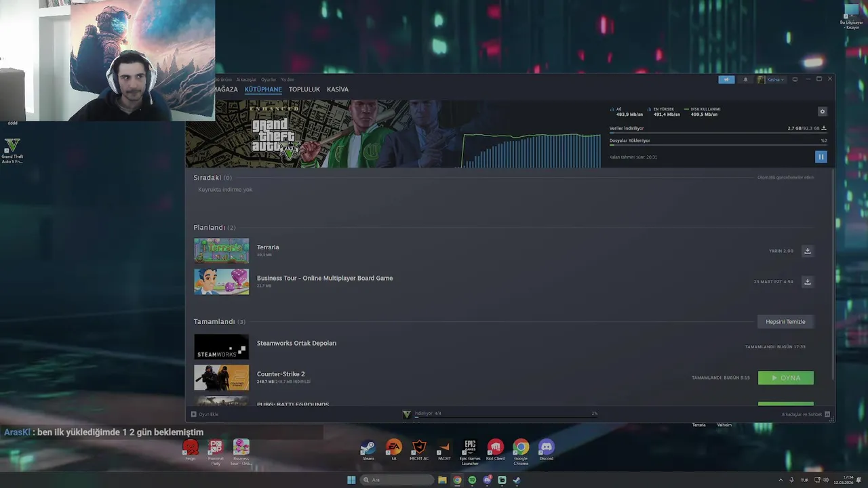Switch Steam to Big Picture mode icon
Image resolution: width=868 pixels, height=488 pixels.
tap(795, 79)
